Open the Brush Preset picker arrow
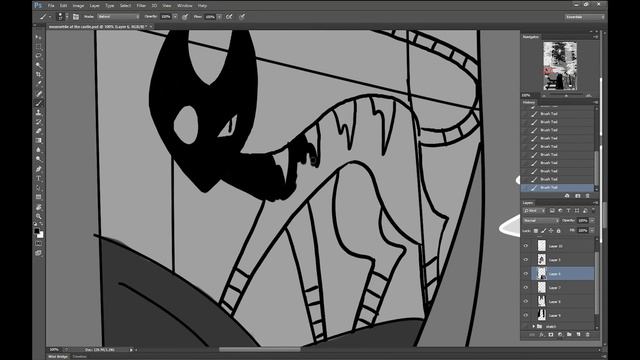This screenshot has width=640, height=360. [67, 17]
